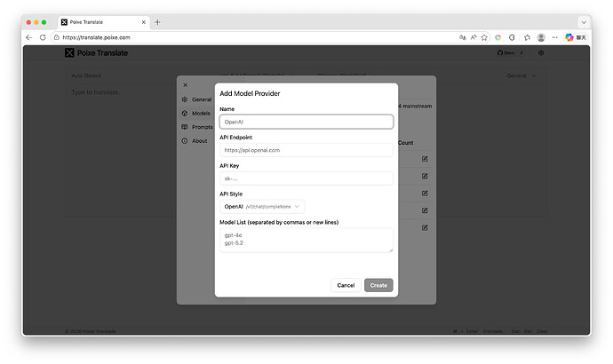Viewport: 613px width, 364px height.
Task: Open the browser tab list chevron
Action: (584, 21)
